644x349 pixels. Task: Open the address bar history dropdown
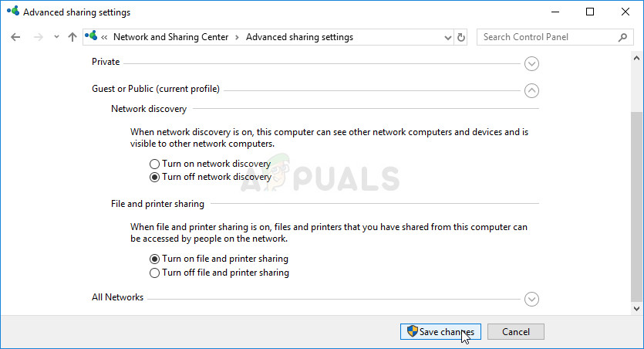coord(448,37)
